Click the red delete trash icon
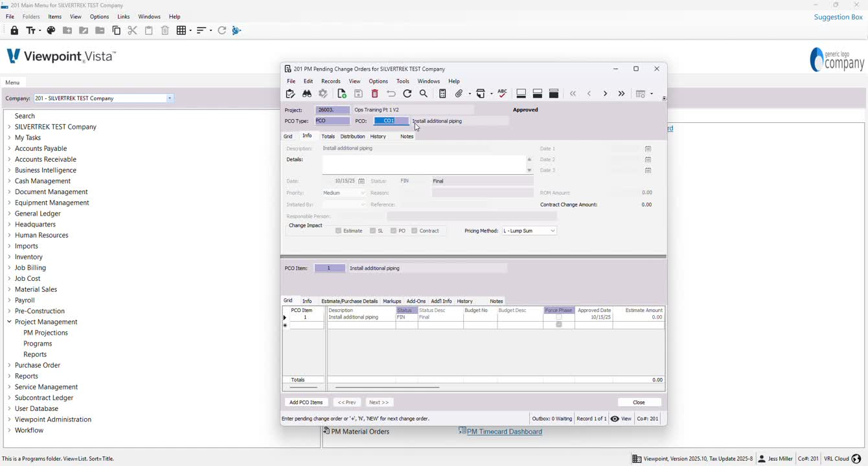This screenshot has height=466, width=868. click(x=374, y=94)
